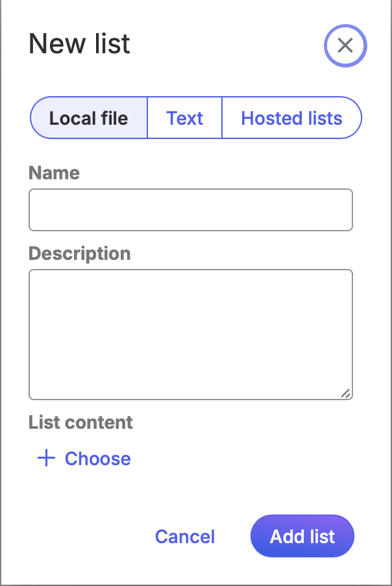Grab the Description box resize handle
392x586 pixels.
point(346,393)
